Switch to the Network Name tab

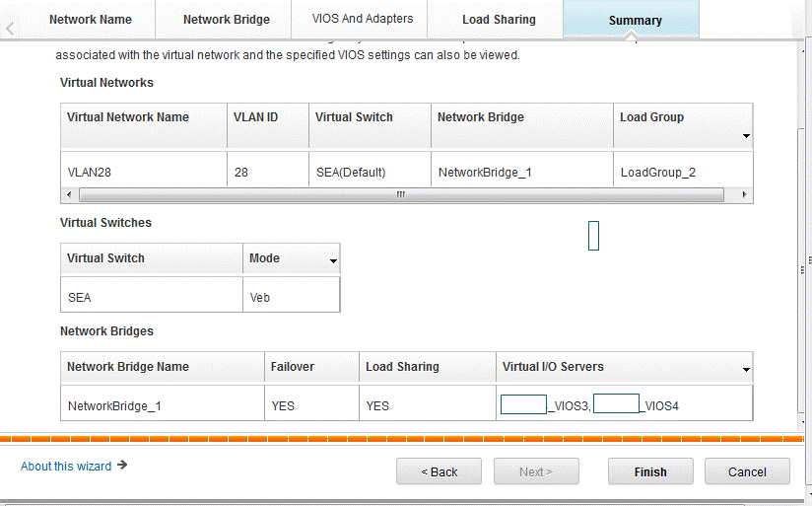point(90,20)
